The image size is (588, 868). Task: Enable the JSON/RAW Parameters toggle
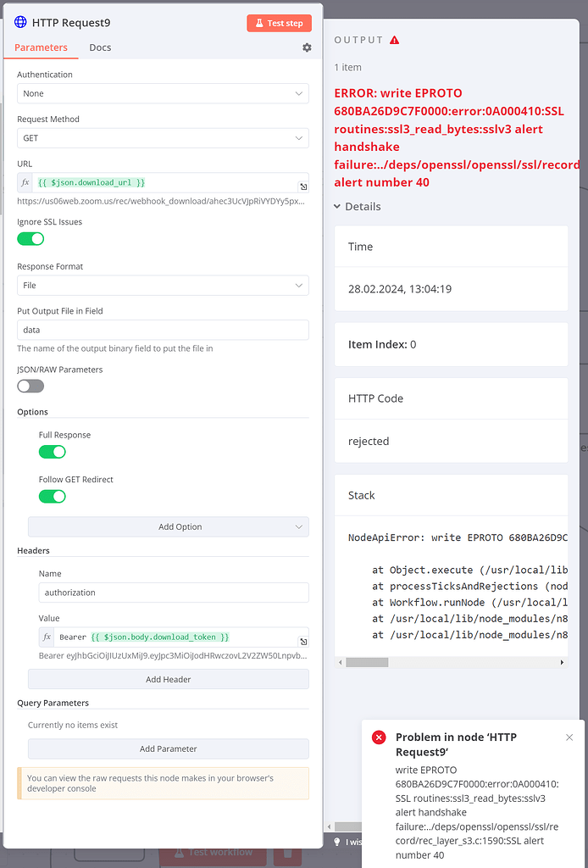point(31,386)
